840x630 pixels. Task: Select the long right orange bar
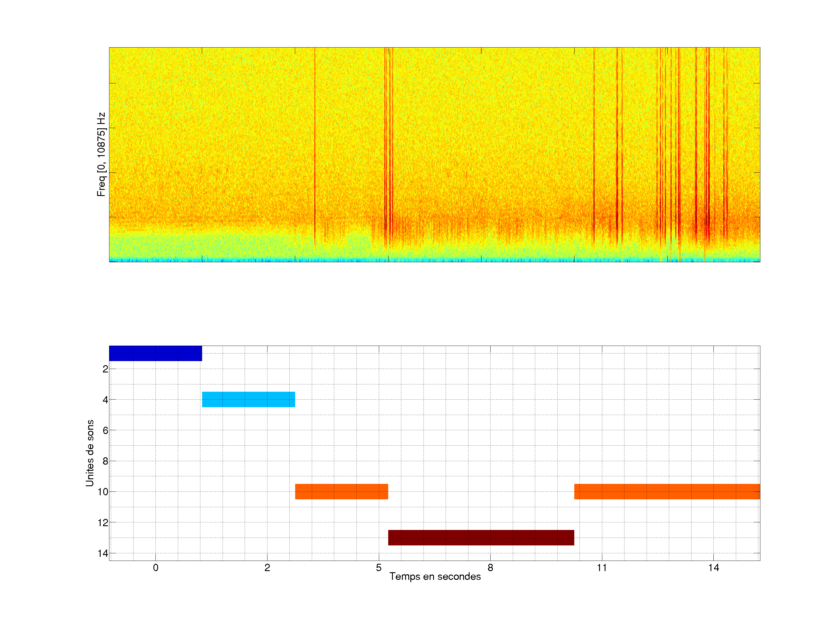tap(667, 491)
